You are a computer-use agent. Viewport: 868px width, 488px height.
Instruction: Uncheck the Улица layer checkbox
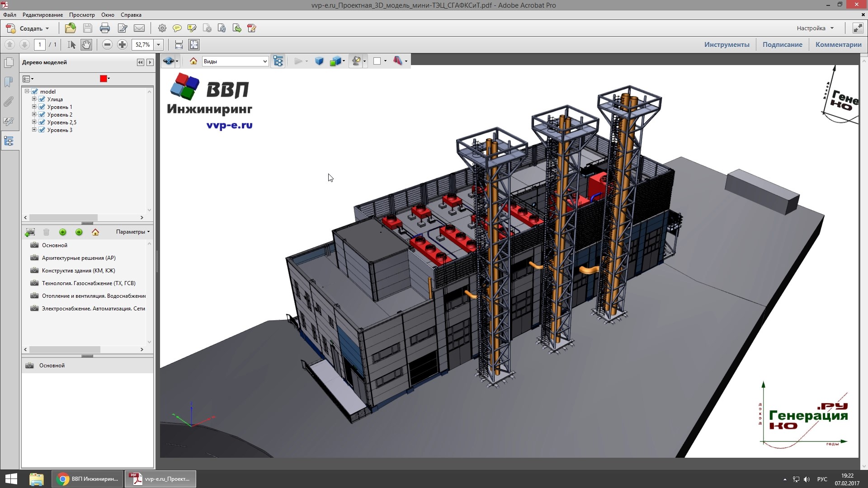tap(42, 99)
